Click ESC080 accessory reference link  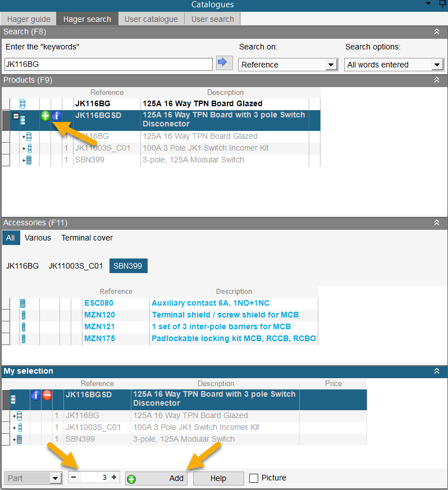tap(99, 303)
